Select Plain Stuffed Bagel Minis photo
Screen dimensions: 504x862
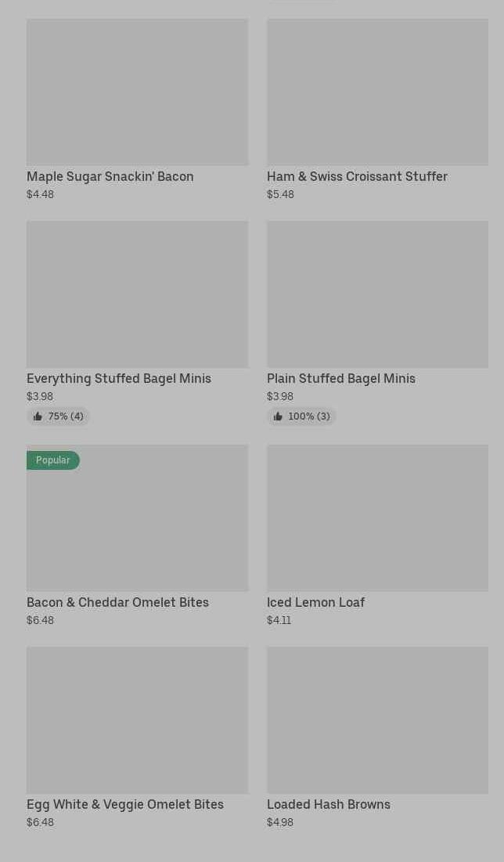click(x=377, y=294)
